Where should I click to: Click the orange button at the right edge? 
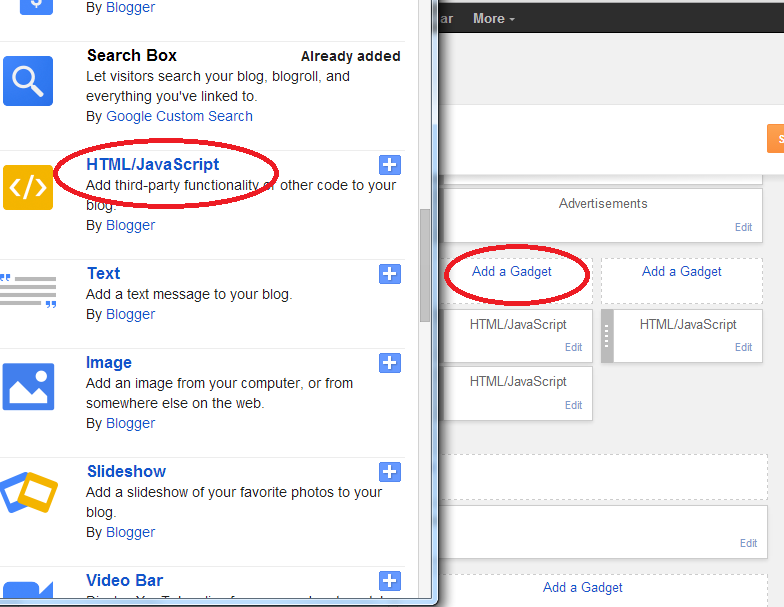pos(776,138)
